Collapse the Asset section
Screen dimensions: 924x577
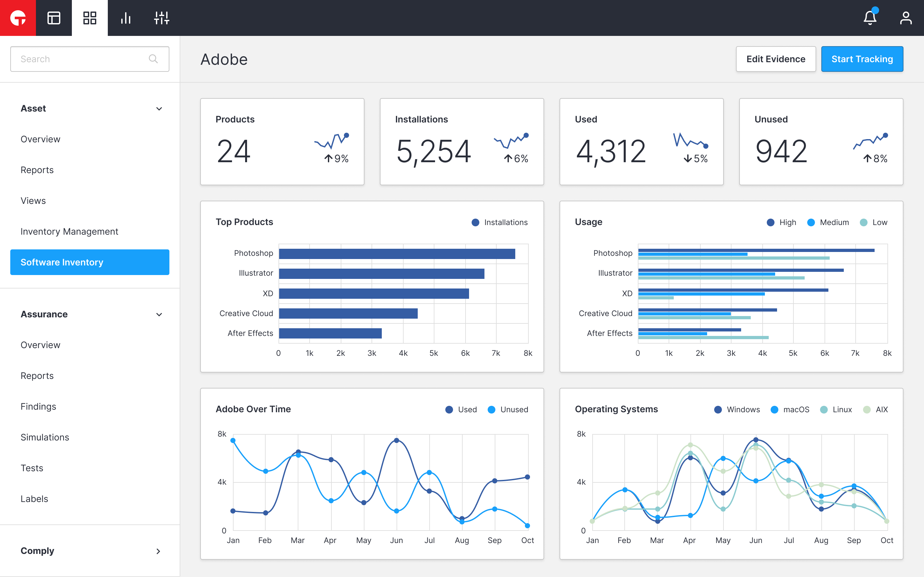pyautogui.click(x=159, y=109)
